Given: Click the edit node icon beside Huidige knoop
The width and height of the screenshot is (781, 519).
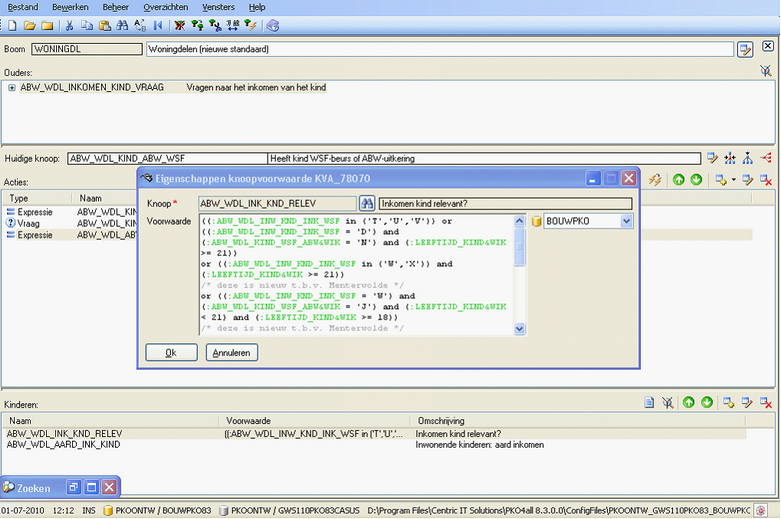Looking at the screenshot, I should (x=712, y=158).
